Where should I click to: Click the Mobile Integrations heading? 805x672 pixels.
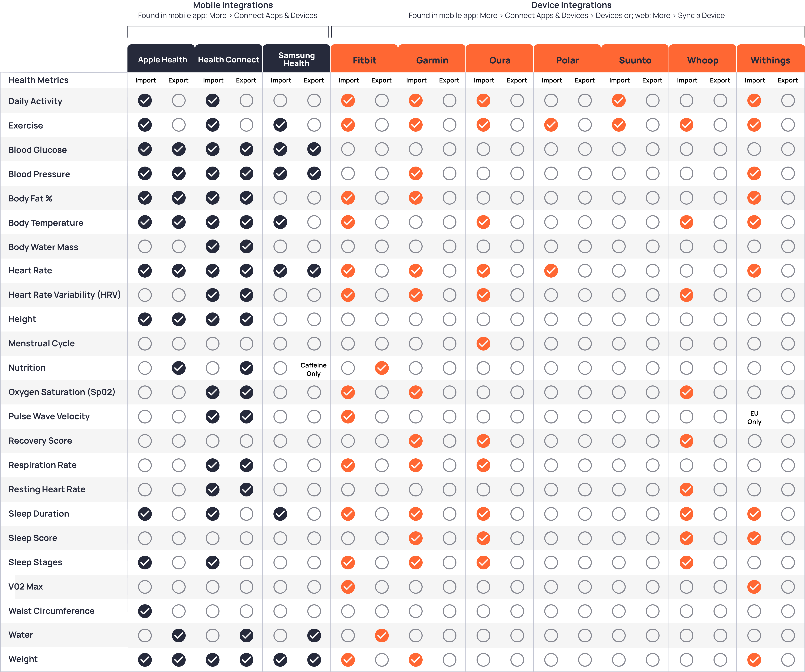(x=233, y=5)
